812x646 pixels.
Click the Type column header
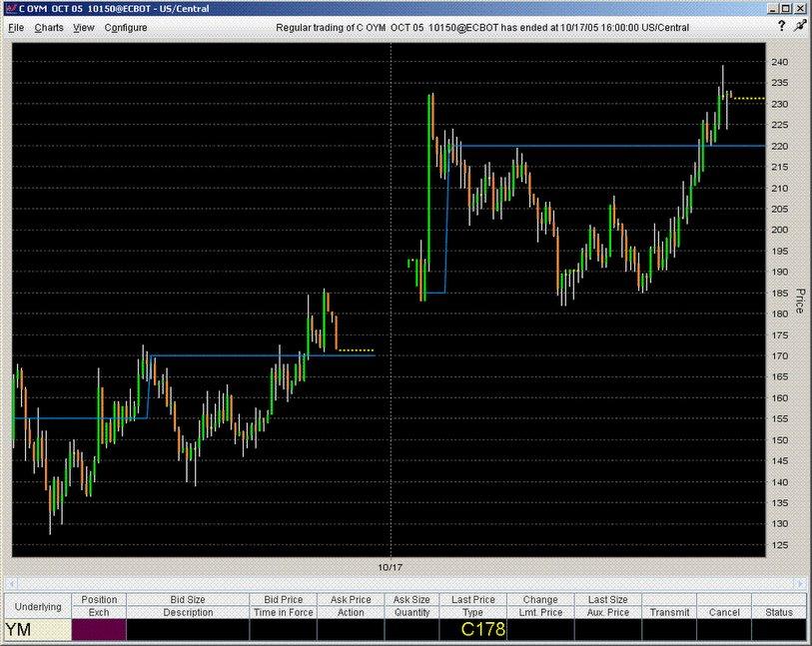click(472, 612)
